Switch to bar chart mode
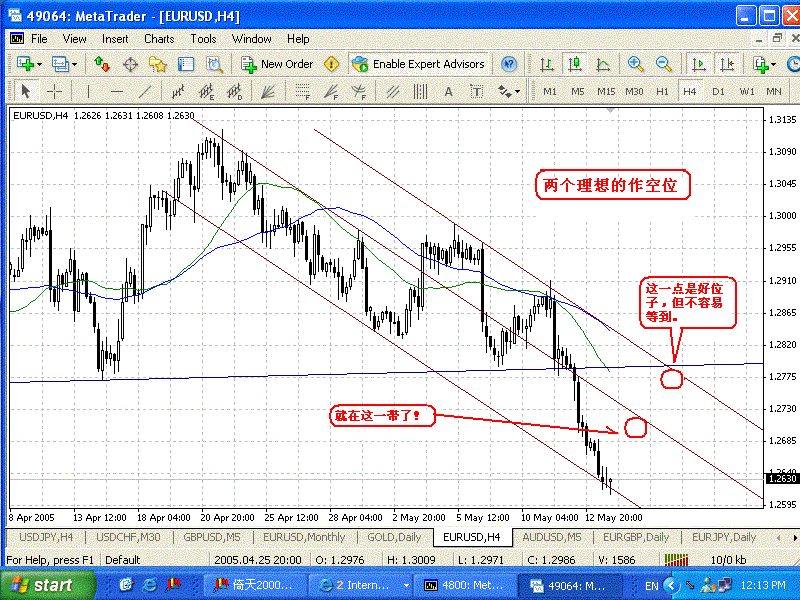The image size is (800, 600). tap(546, 64)
